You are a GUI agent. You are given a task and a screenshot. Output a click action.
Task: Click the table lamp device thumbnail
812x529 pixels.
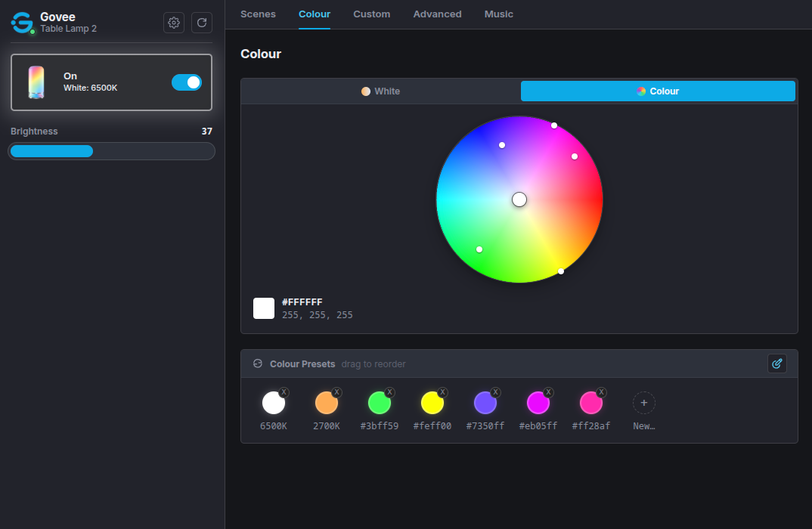36,82
